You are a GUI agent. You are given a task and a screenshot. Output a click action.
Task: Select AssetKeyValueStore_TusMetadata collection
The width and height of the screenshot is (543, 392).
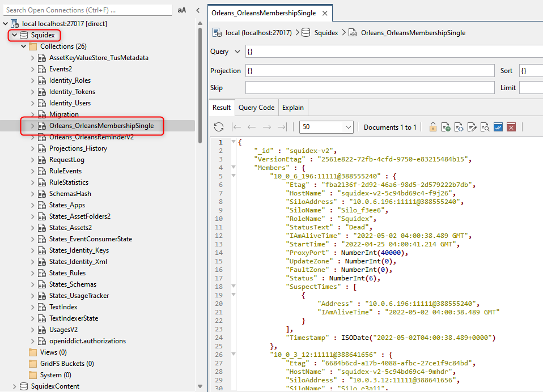(99, 58)
